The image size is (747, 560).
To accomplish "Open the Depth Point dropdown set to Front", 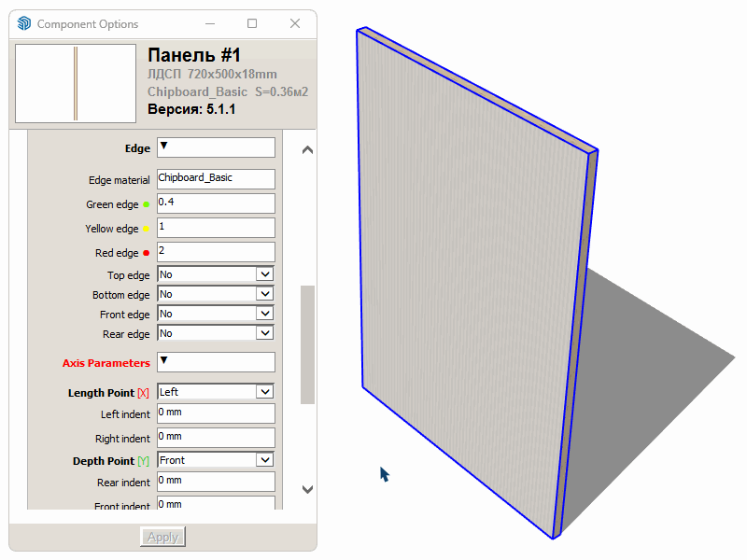I will (264, 459).
